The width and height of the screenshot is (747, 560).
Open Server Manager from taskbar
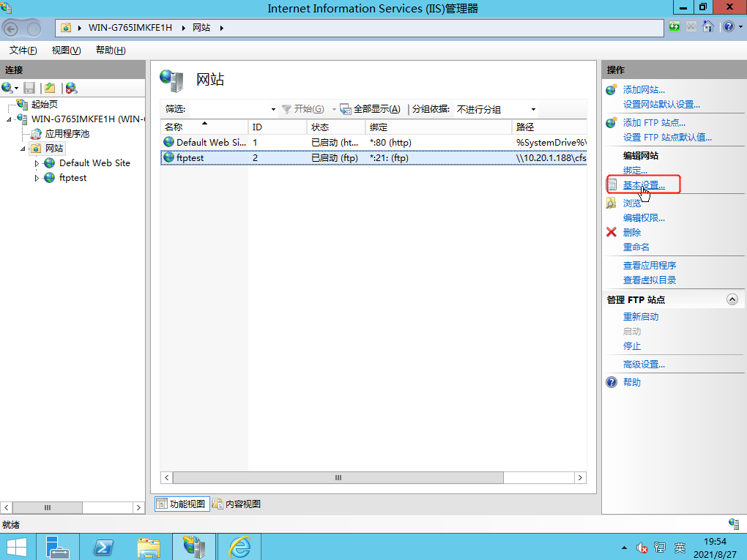tap(58, 547)
